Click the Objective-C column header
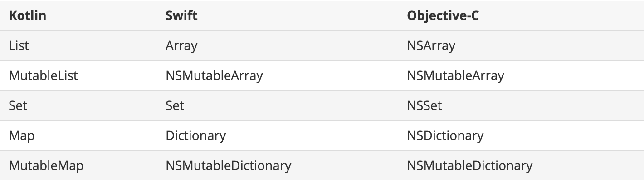The width and height of the screenshot is (644, 180). pos(443,16)
